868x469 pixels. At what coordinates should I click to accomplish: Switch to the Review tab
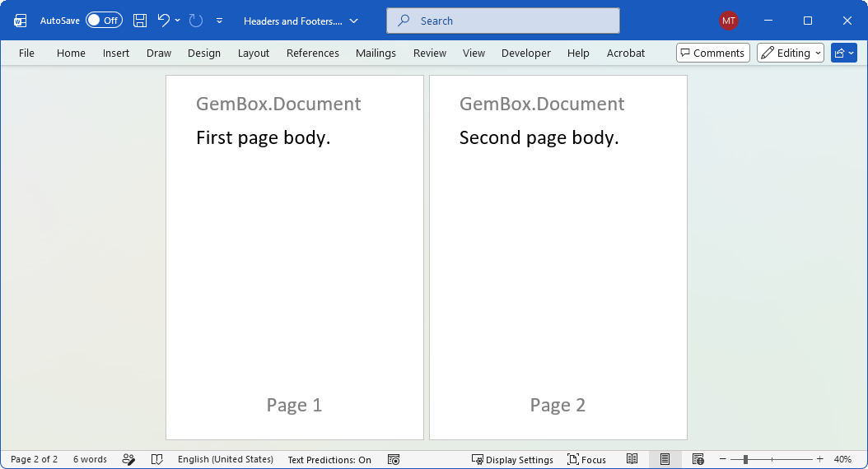(x=430, y=53)
